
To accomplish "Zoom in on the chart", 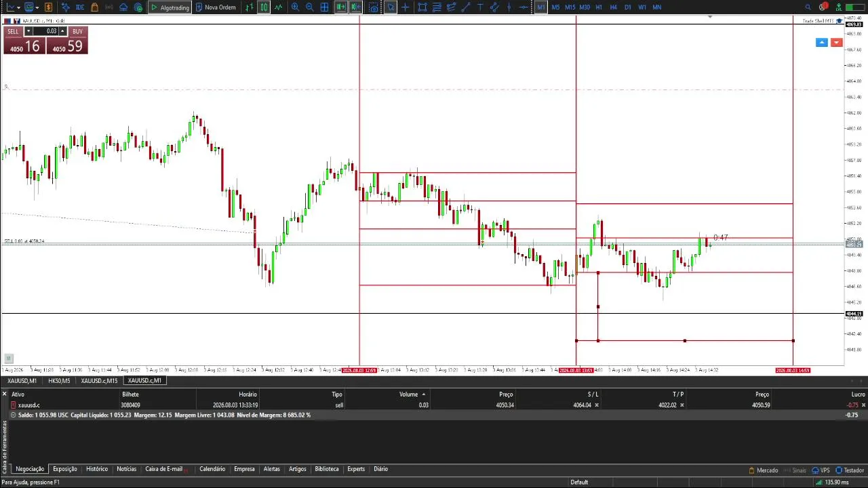I will tap(295, 7).
